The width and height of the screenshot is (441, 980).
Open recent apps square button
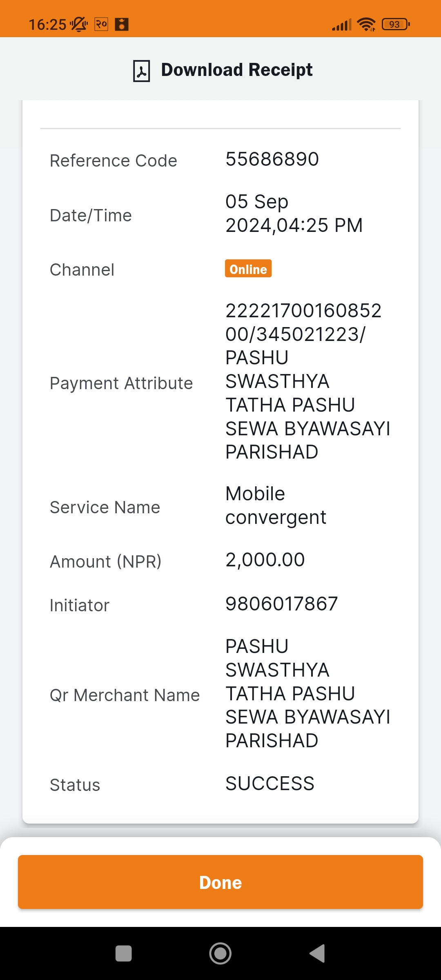(x=124, y=953)
